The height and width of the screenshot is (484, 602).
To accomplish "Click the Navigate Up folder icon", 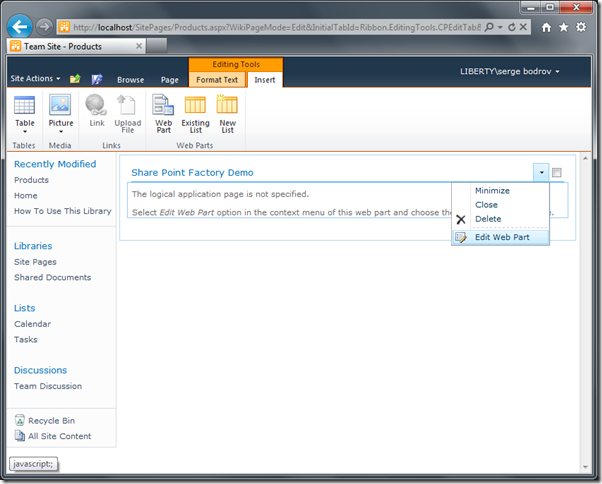I will coord(75,79).
